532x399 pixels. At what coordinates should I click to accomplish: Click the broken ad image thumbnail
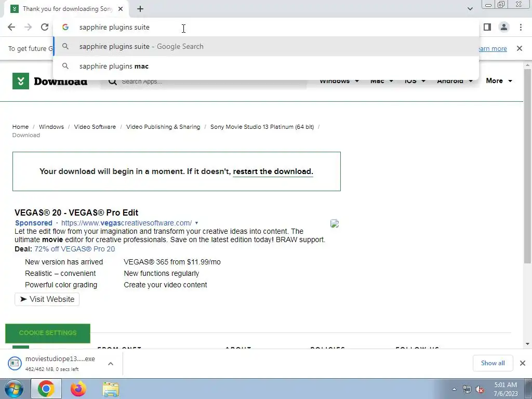pos(335,223)
